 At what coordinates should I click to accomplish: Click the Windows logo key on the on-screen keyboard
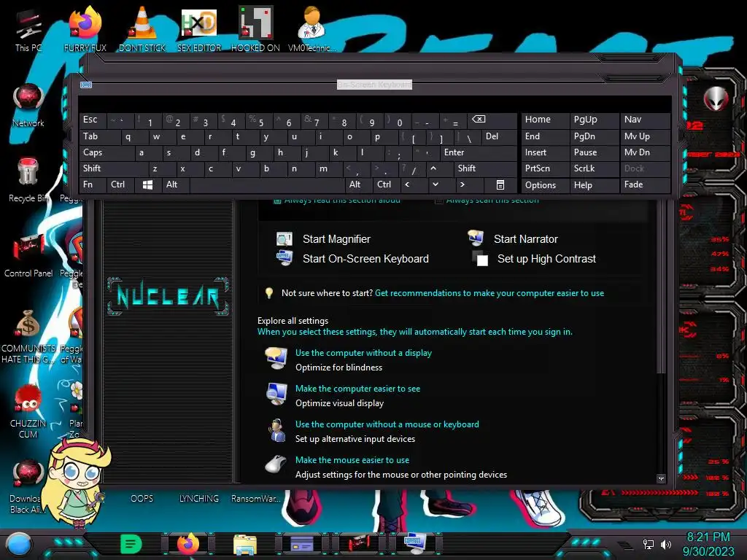coord(147,184)
